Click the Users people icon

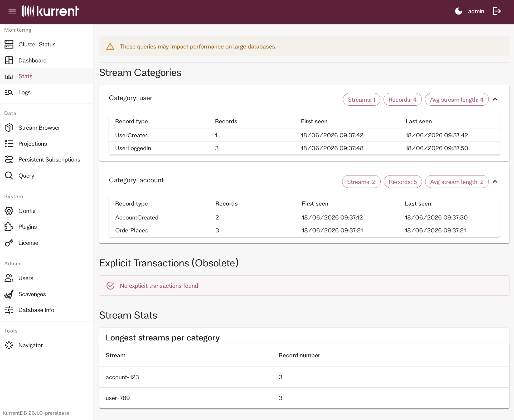tap(9, 278)
